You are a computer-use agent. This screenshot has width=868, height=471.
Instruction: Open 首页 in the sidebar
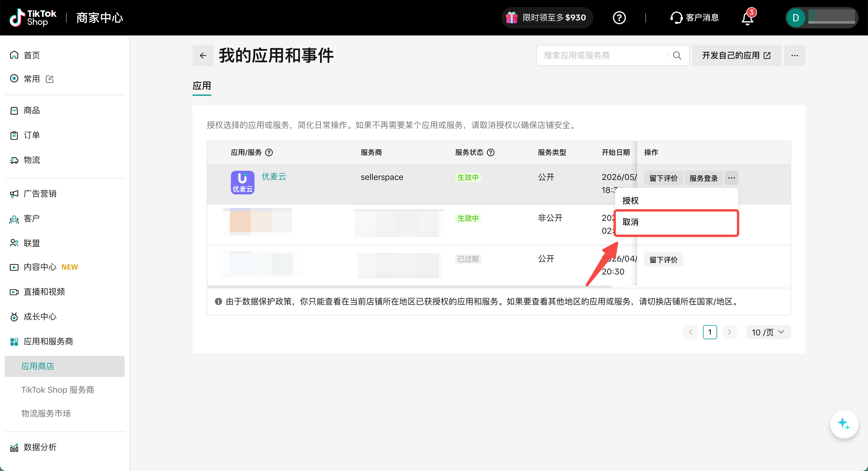65,55
